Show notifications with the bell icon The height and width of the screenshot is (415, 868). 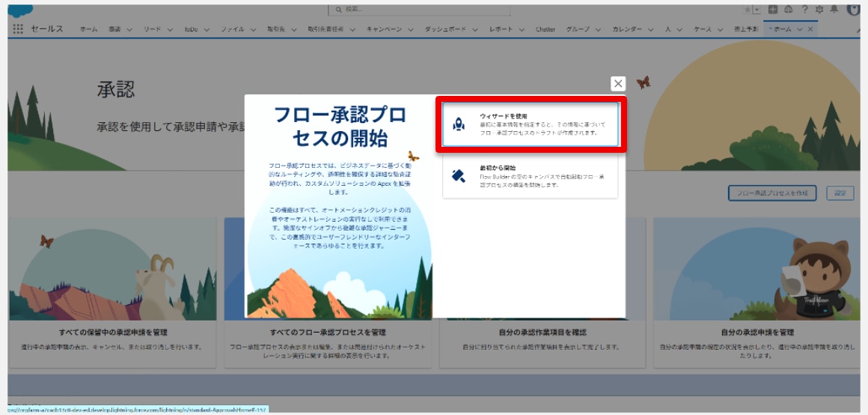(834, 10)
